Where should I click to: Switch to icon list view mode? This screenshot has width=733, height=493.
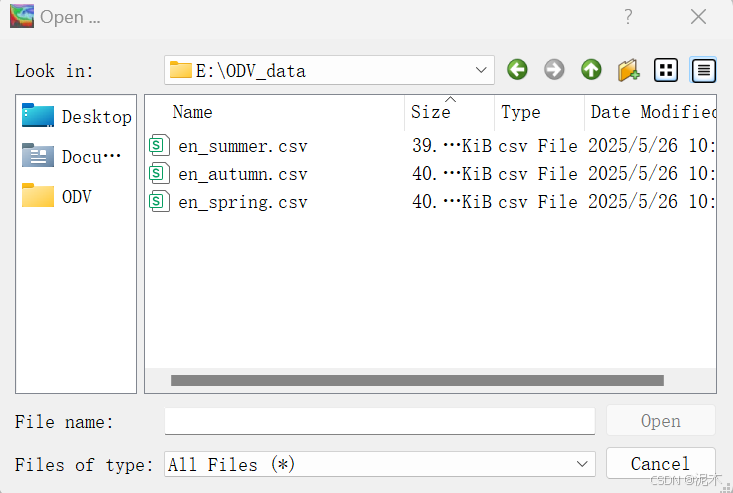666,70
